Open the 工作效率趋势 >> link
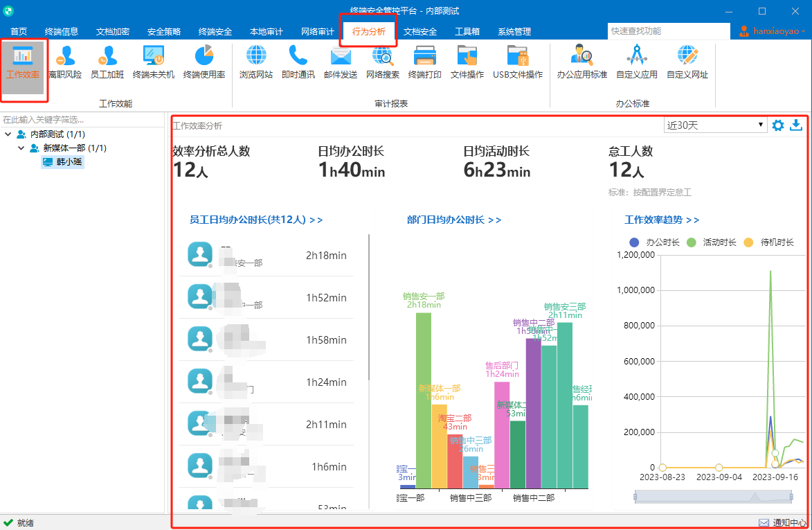Viewport: 812px width, 530px height. point(661,220)
